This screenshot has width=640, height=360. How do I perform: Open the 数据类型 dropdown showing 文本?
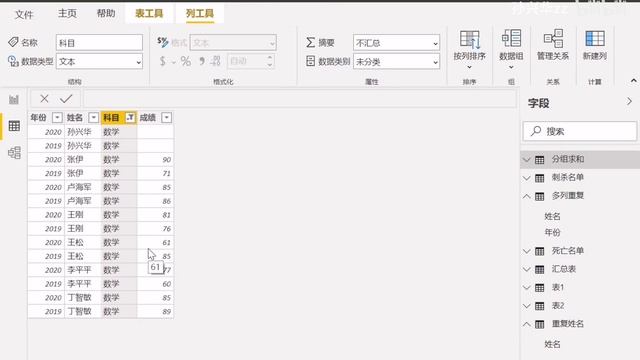99,62
